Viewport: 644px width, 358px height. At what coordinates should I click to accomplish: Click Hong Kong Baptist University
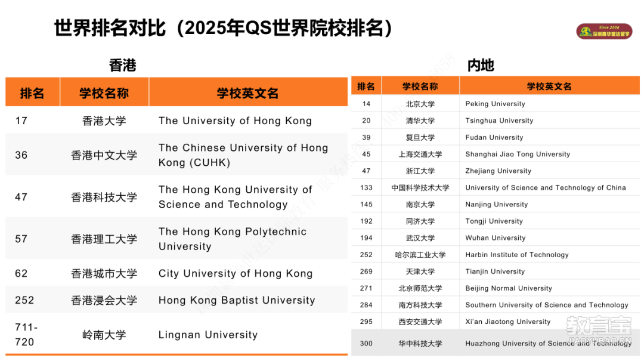pyautogui.click(x=237, y=300)
